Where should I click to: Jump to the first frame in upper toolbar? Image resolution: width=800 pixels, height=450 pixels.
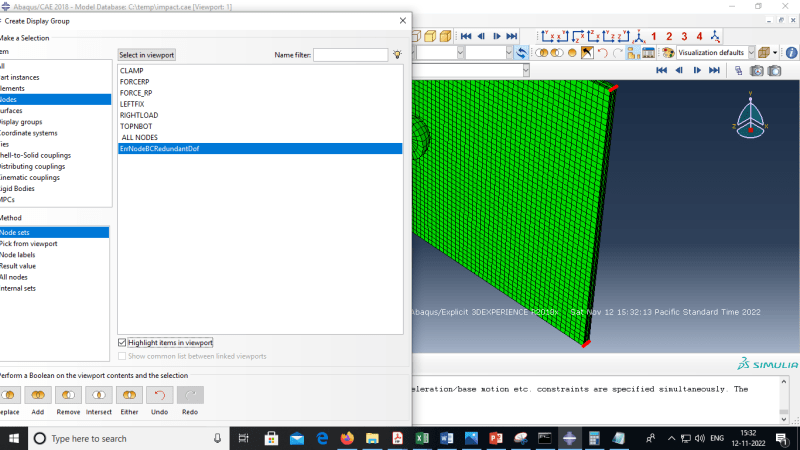[x=466, y=36]
